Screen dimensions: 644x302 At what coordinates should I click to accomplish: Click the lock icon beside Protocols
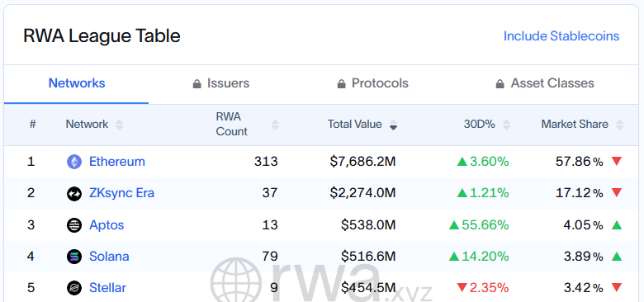coord(341,83)
